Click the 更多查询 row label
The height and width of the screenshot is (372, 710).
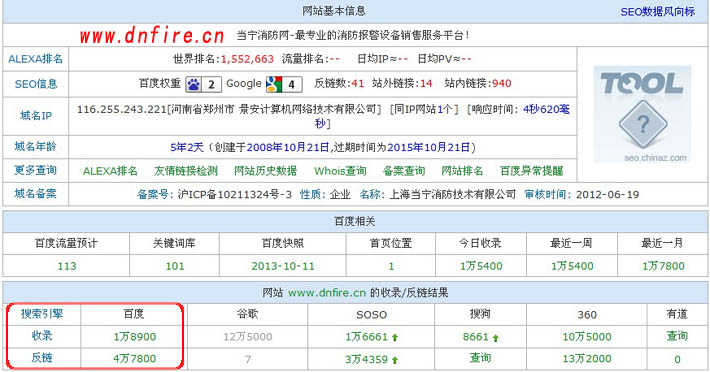point(36,170)
